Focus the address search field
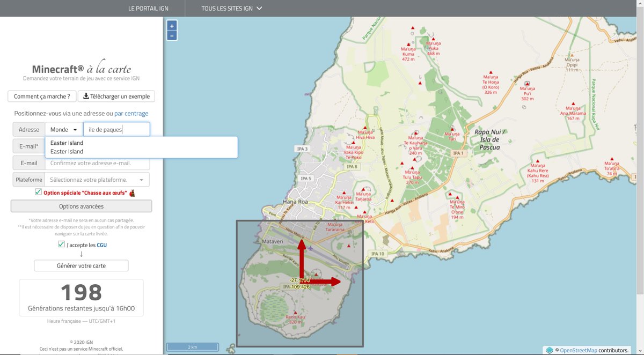Screen dimensions: 644x355 [x=116, y=130]
